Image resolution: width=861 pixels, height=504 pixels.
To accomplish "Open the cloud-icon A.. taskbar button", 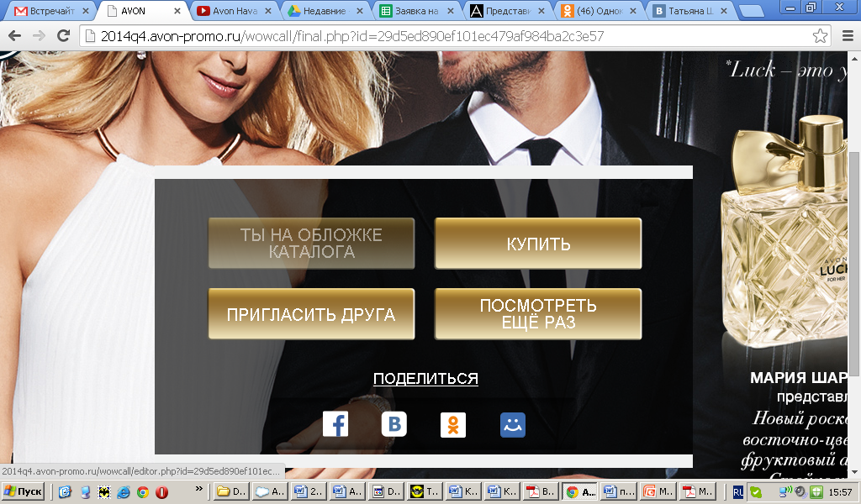I will [x=270, y=492].
